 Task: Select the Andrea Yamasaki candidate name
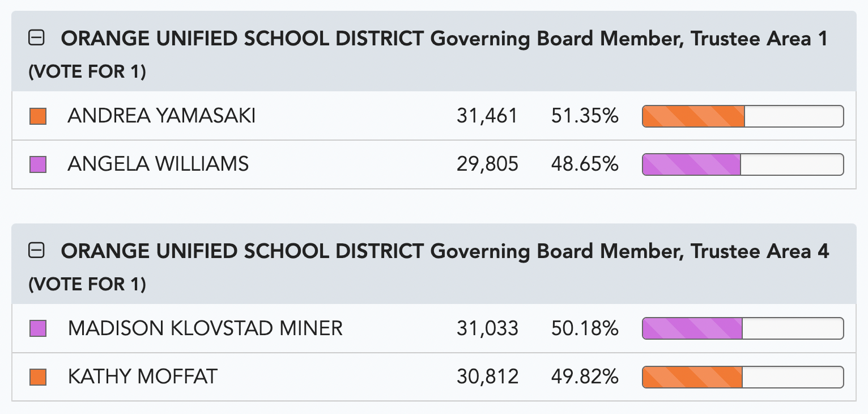(x=161, y=116)
